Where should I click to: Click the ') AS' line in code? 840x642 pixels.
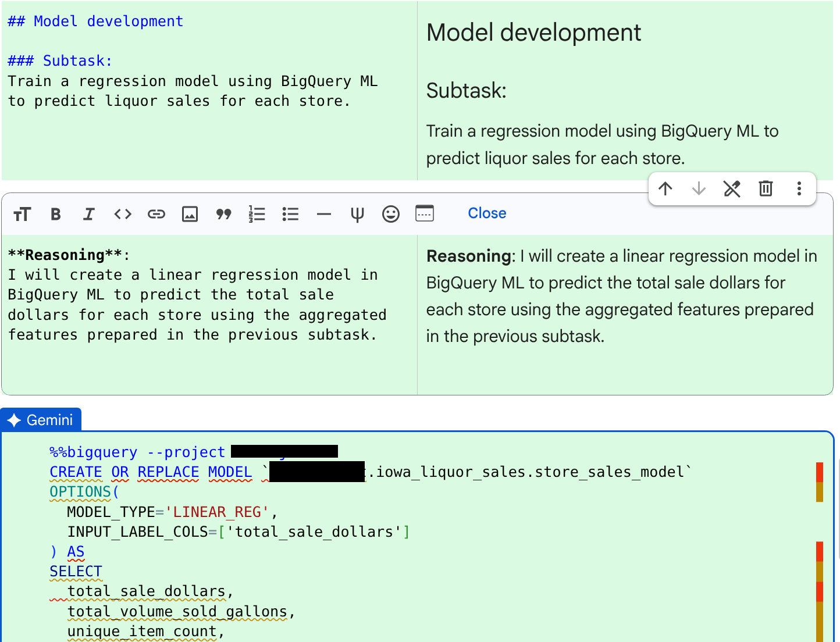[x=67, y=551]
